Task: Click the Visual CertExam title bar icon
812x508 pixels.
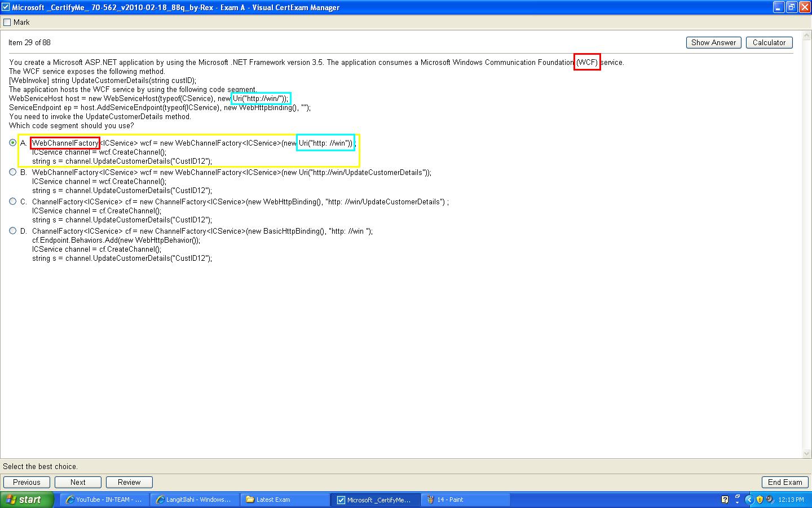Action: pos(6,7)
